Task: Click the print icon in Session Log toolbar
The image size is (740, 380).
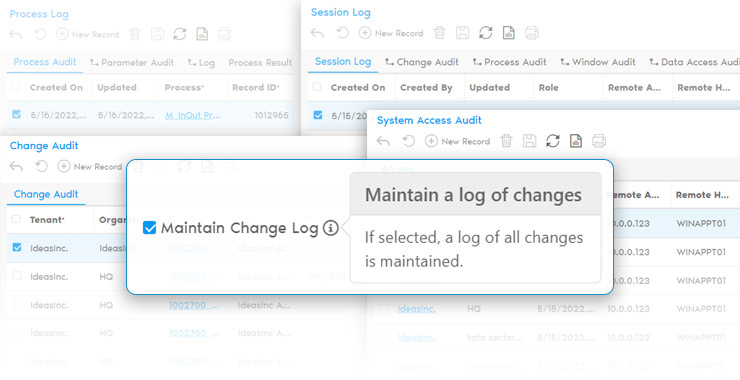Action: 532,33
